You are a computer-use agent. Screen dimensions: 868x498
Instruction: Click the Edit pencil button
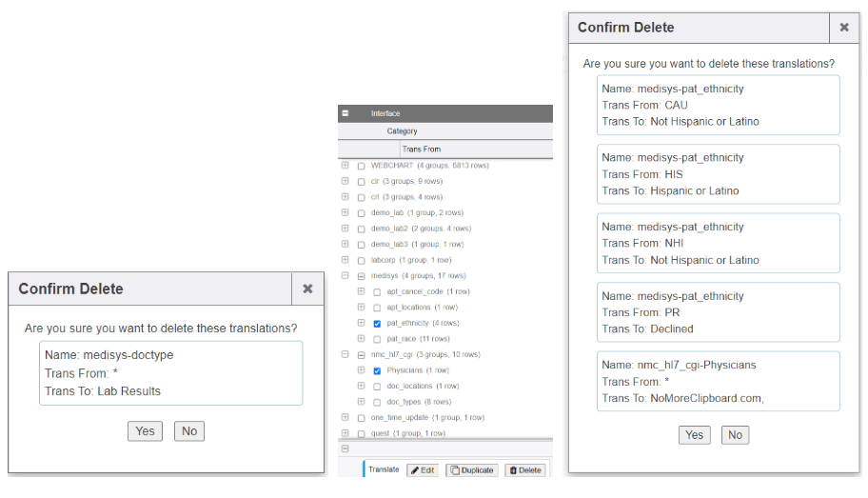(x=423, y=469)
